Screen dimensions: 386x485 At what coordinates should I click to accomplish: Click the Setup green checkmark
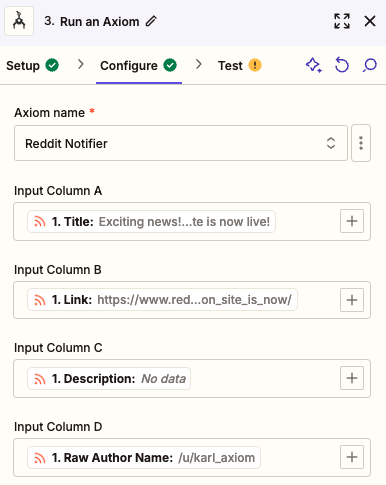52,65
